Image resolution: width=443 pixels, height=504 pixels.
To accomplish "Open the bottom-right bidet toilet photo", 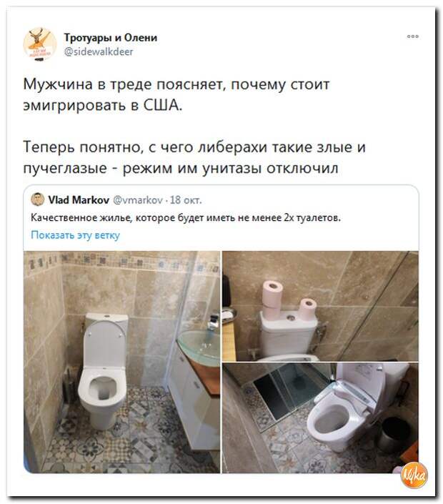I will 320,418.
